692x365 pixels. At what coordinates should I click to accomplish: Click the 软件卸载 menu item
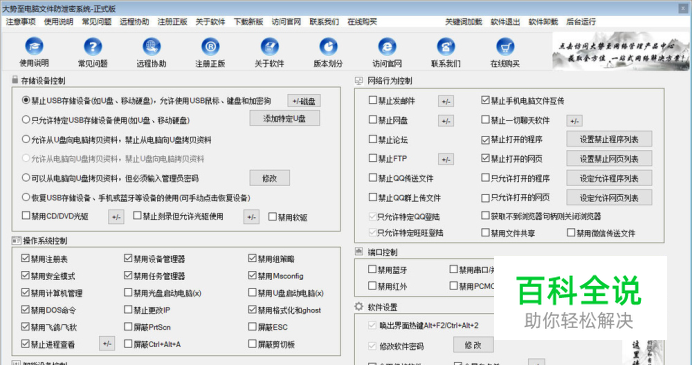tap(543, 22)
